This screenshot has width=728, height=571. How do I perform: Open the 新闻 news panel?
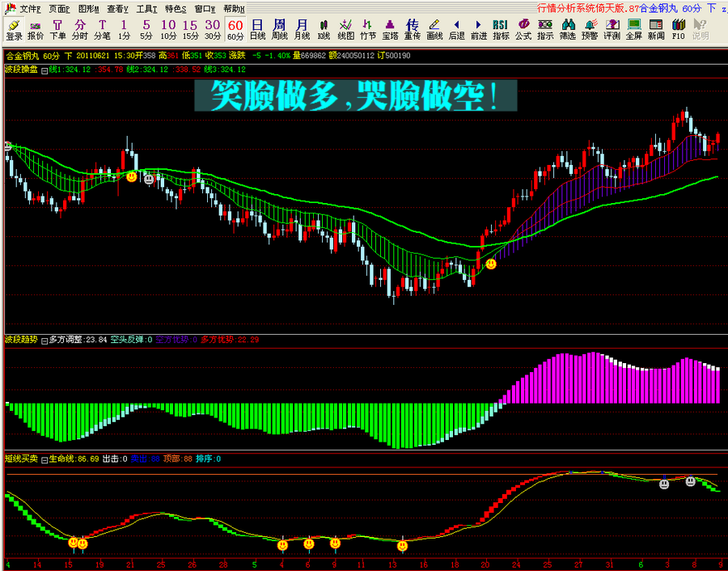[656, 30]
